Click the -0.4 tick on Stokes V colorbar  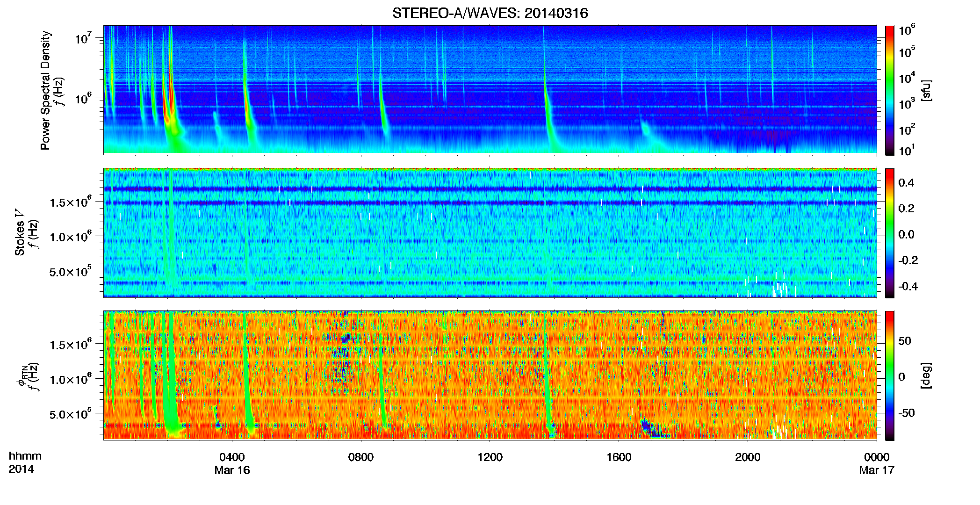tap(908, 287)
